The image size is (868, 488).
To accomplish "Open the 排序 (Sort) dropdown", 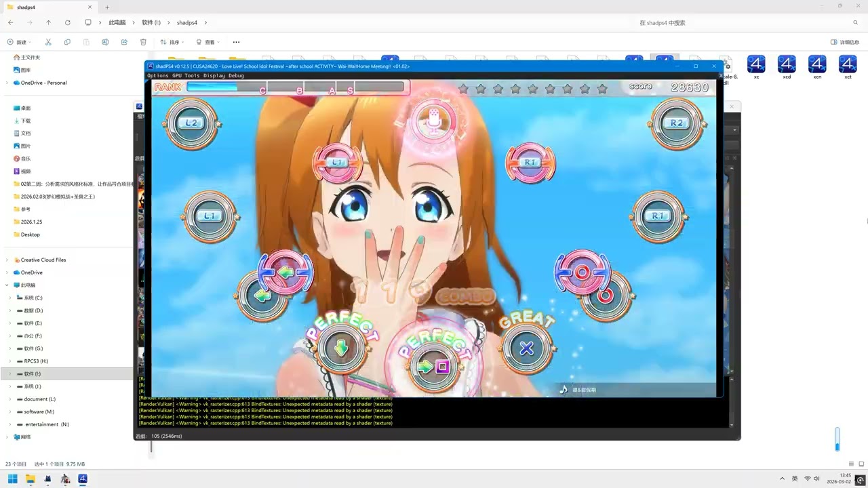I will 172,42.
